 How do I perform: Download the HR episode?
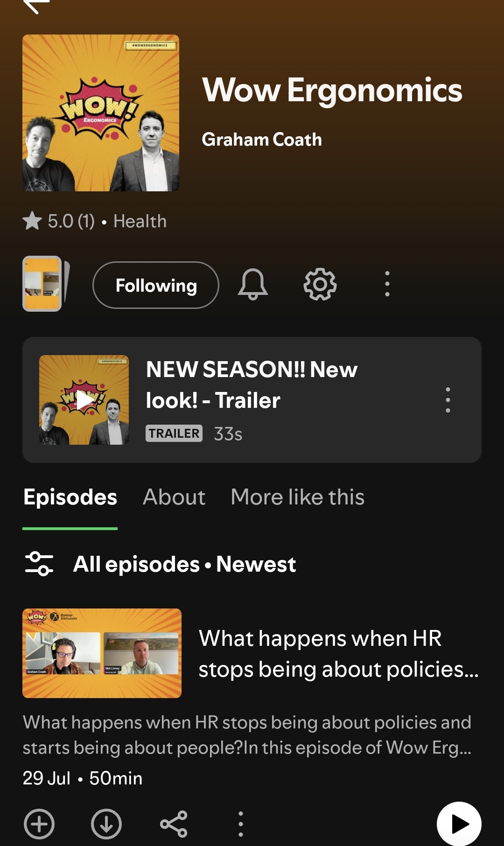106,824
